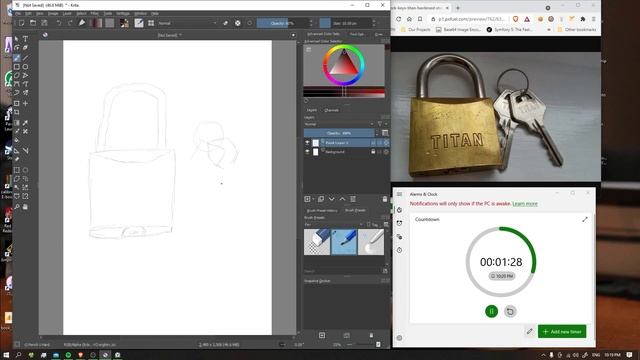Open a file from Krita toolbar
This screenshot has height=360, width=640.
pyautogui.click(x=33, y=23)
